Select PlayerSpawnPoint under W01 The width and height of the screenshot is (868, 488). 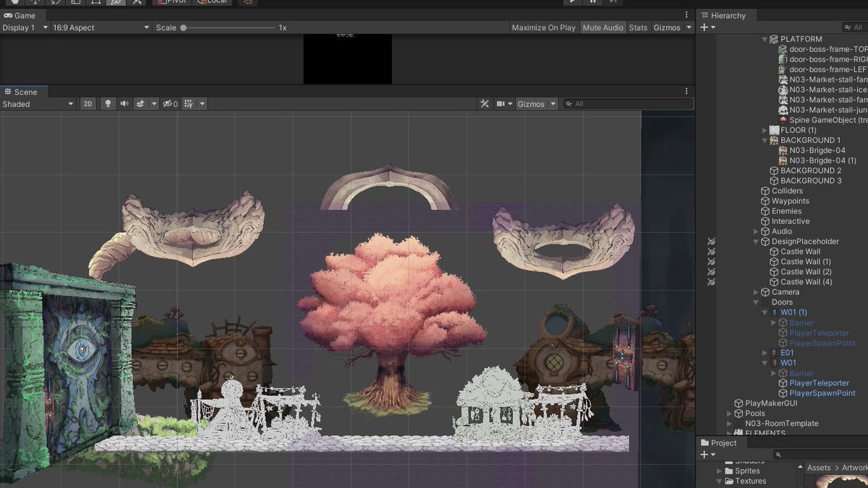(817, 393)
